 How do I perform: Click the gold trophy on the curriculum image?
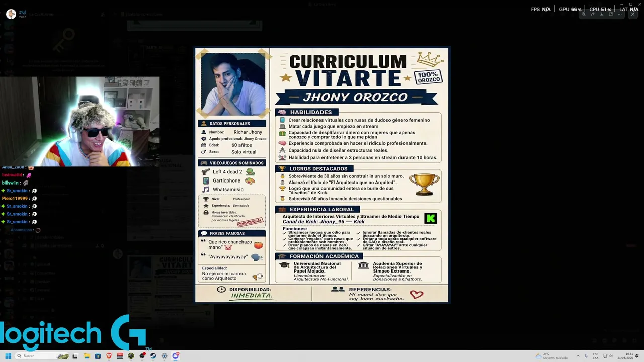click(x=424, y=184)
